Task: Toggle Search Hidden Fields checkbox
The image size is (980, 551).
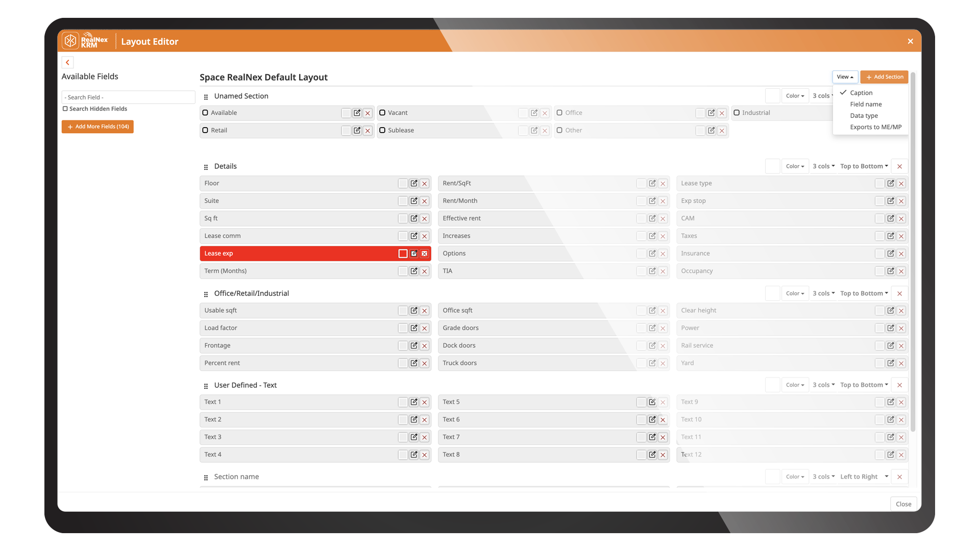Action: tap(65, 109)
